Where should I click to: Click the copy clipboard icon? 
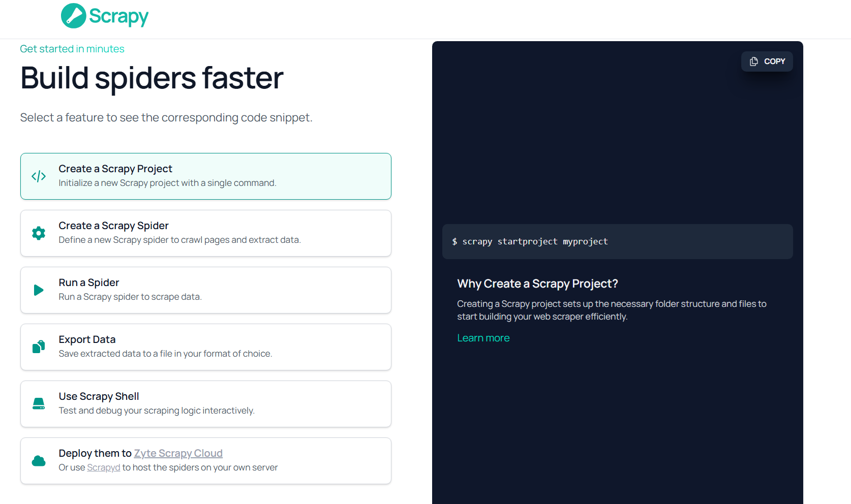[754, 61]
